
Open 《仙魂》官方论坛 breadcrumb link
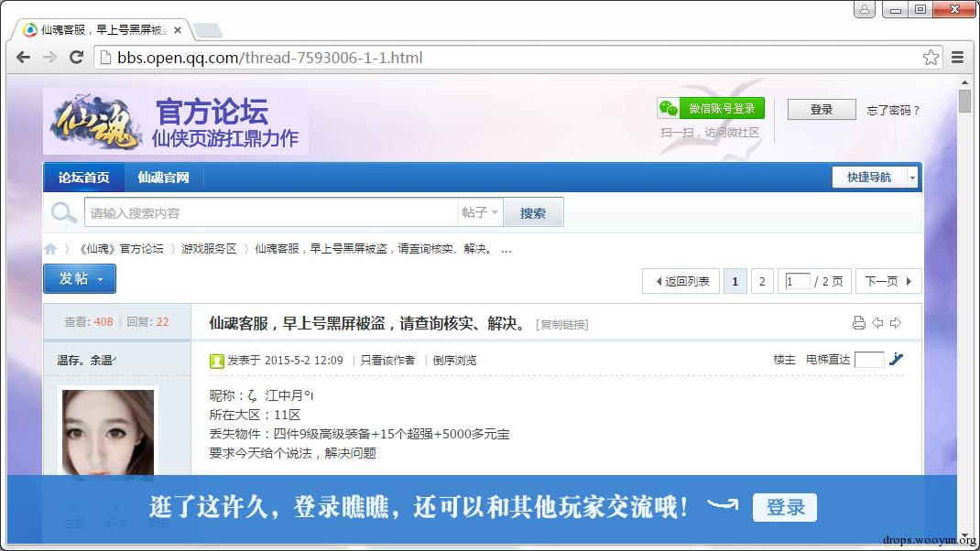121,249
